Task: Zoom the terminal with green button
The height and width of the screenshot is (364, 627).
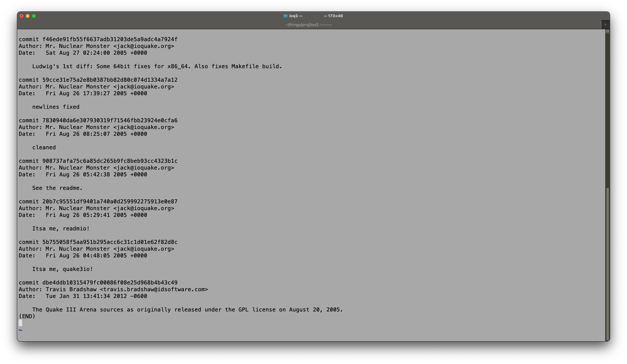Action: (34, 16)
